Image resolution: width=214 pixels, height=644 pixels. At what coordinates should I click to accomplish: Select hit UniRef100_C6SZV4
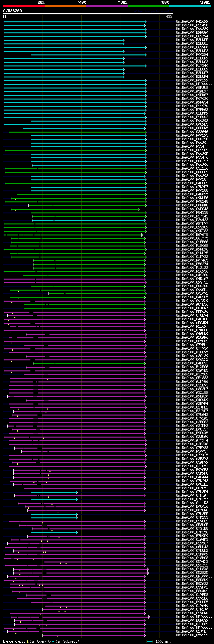pyautogui.click(x=192, y=36)
